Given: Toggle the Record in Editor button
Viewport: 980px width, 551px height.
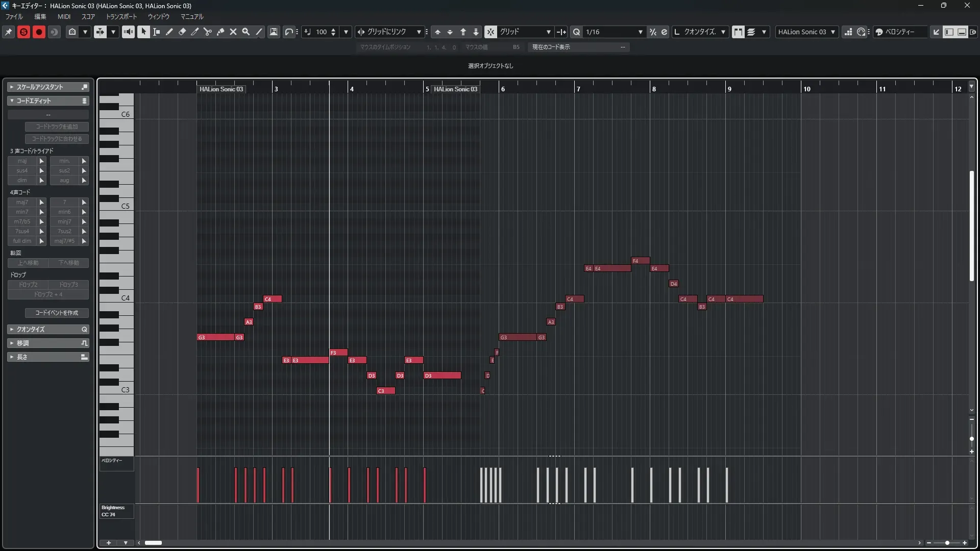Looking at the screenshot, I should point(39,32).
